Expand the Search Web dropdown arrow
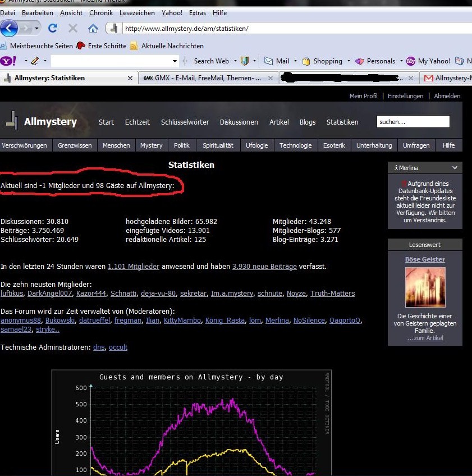This screenshot has height=476, width=472. click(x=235, y=61)
